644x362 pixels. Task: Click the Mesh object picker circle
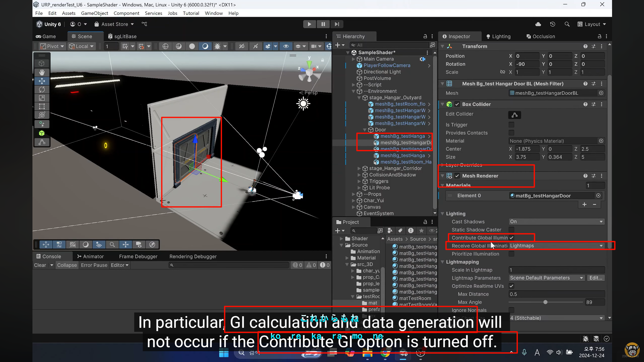(x=601, y=93)
